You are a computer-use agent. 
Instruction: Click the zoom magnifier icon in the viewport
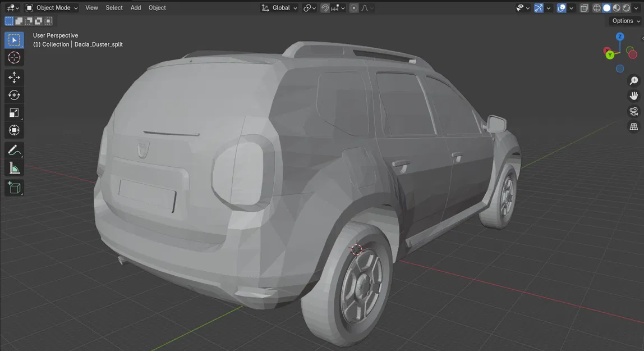[x=634, y=80]
